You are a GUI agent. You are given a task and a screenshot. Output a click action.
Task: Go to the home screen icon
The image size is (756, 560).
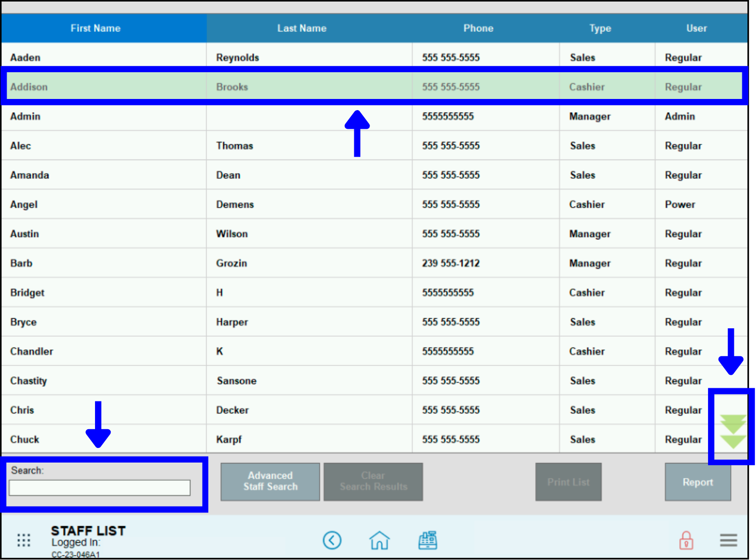(x=380, y=540)
